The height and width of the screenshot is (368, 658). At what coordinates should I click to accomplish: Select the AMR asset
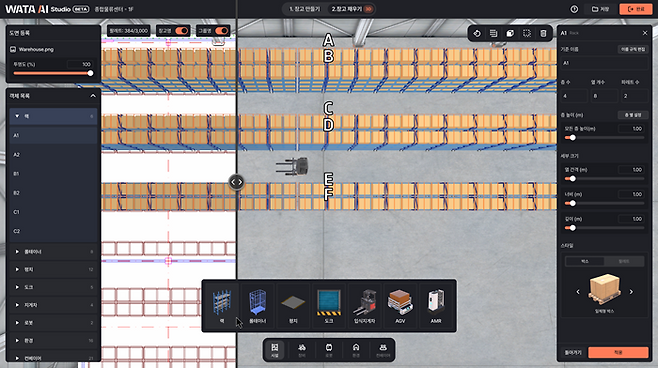click(x=436, y=305)
